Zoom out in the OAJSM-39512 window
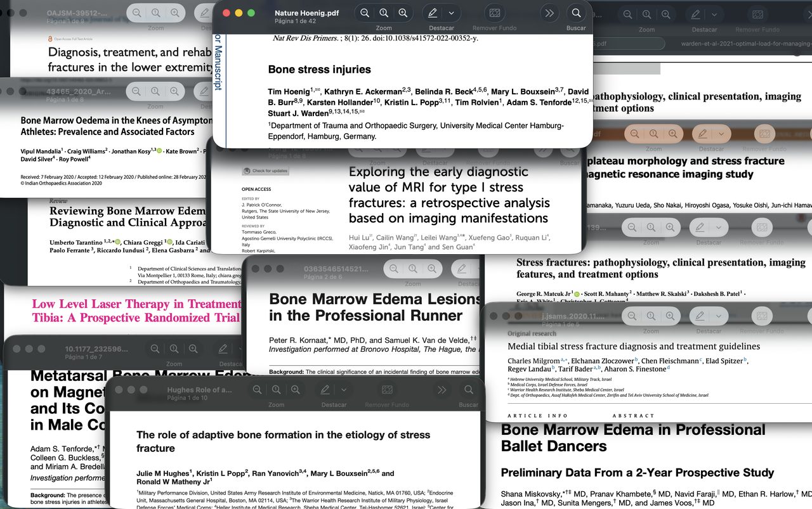 coord(136,13)
